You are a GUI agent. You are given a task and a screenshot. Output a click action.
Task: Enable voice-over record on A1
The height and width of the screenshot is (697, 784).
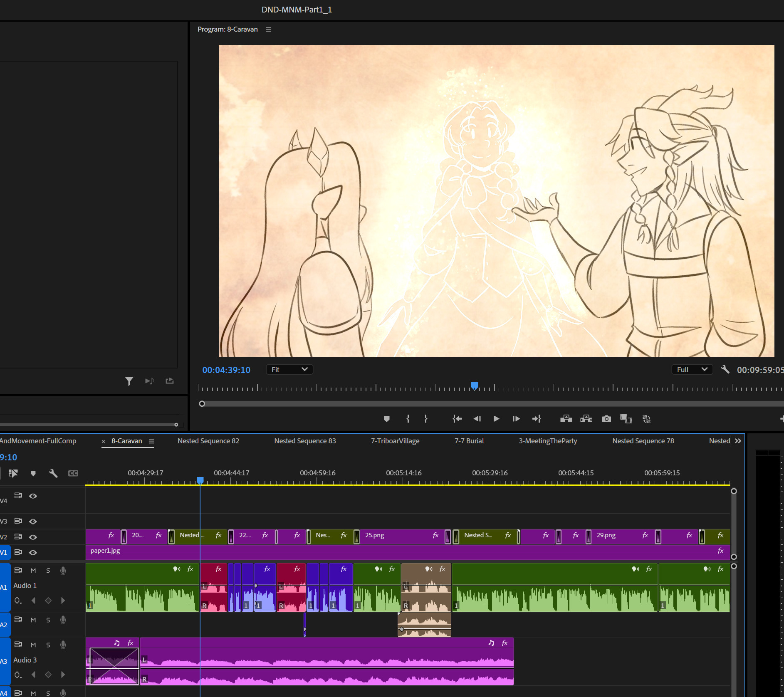click(x=63, y=571)
